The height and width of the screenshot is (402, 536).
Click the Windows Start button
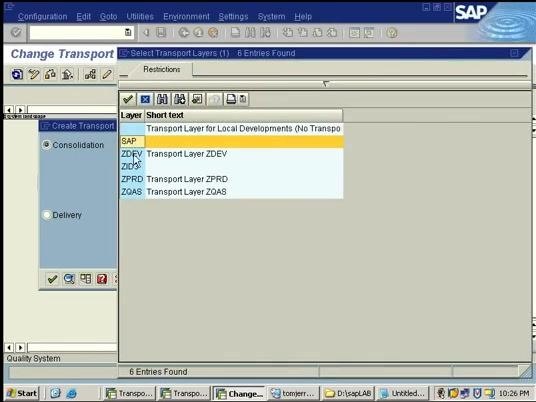pos(22,393)
